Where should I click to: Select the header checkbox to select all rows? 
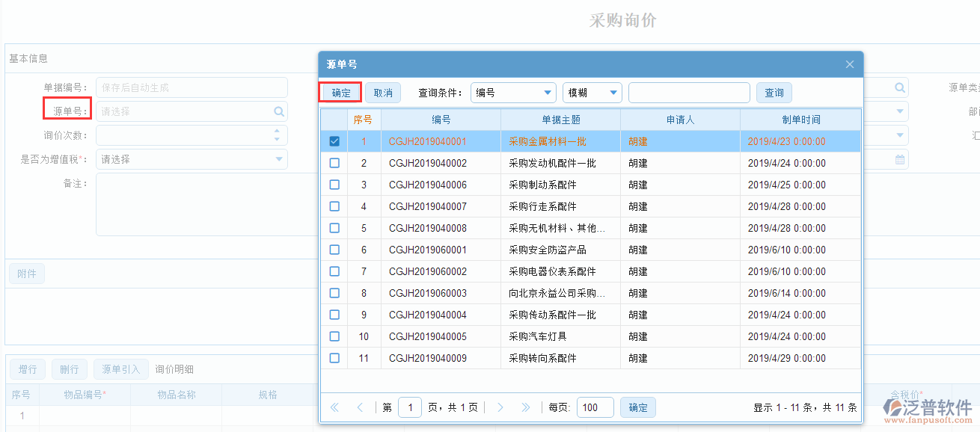click(334, 120)
